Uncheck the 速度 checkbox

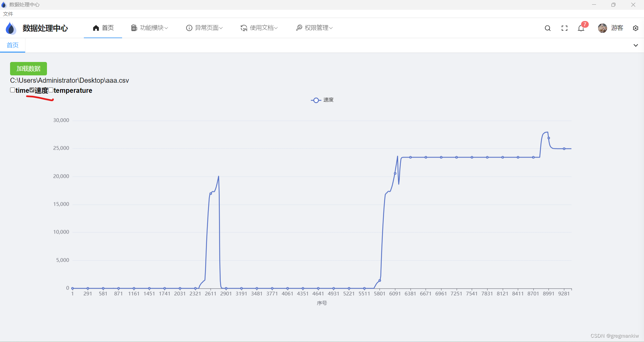click(x=32, y=90)
